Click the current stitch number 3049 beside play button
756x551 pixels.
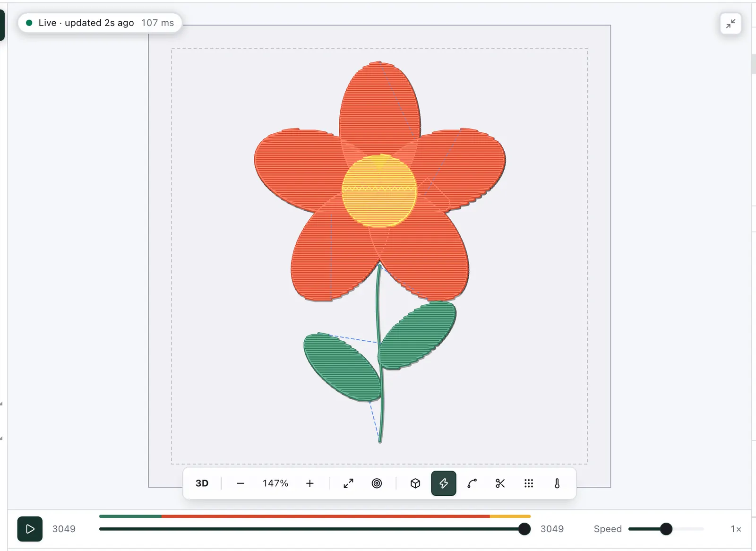click(x=64, y=529)
